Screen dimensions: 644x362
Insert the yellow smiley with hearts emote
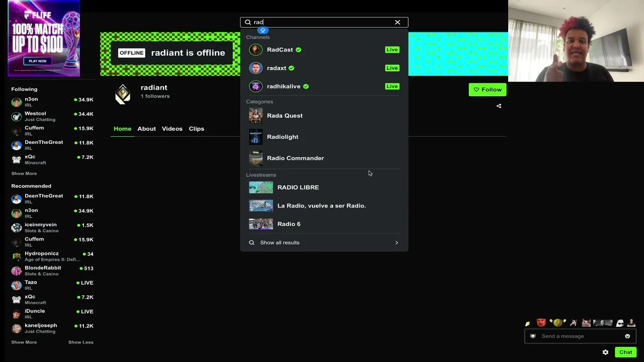click(557, 323)
